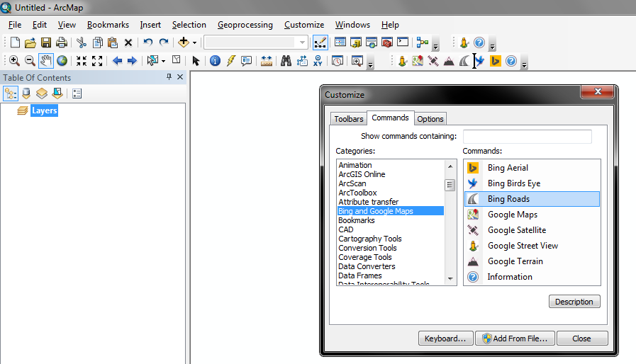This screenshot has width=636, height=364.
Task: Select the Identify info tool
Action: coord(215,61)
